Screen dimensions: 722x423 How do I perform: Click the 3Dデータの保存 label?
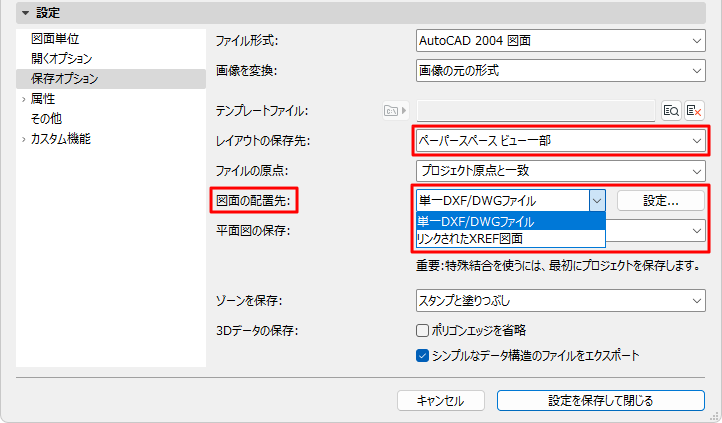coord(257,331)
